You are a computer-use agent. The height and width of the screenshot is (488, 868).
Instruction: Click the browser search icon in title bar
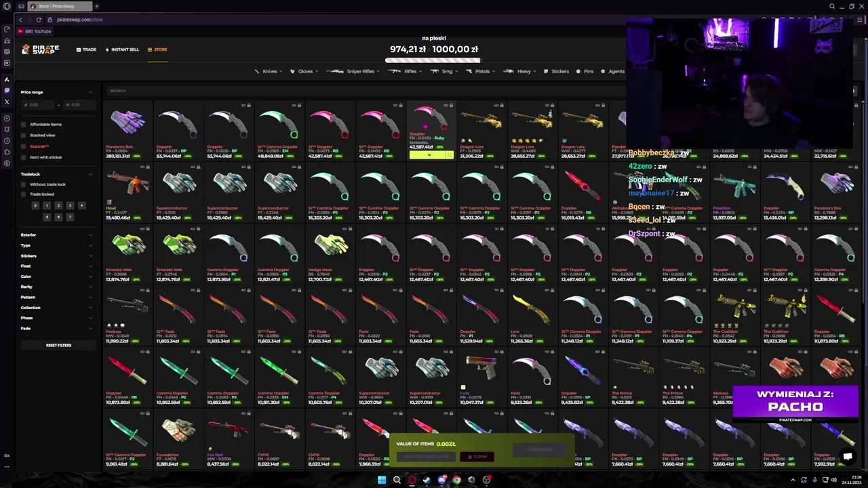point(832,6)
